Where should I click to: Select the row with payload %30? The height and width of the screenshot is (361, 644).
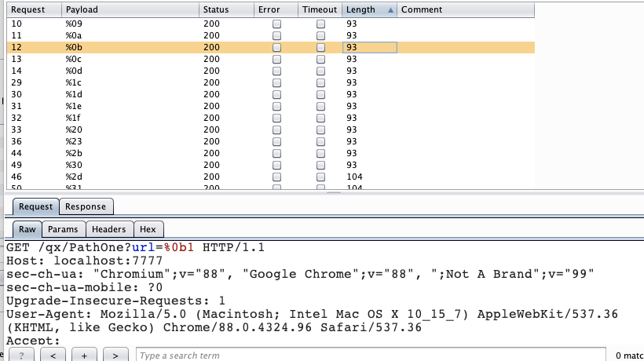click(x=271, y=165)
